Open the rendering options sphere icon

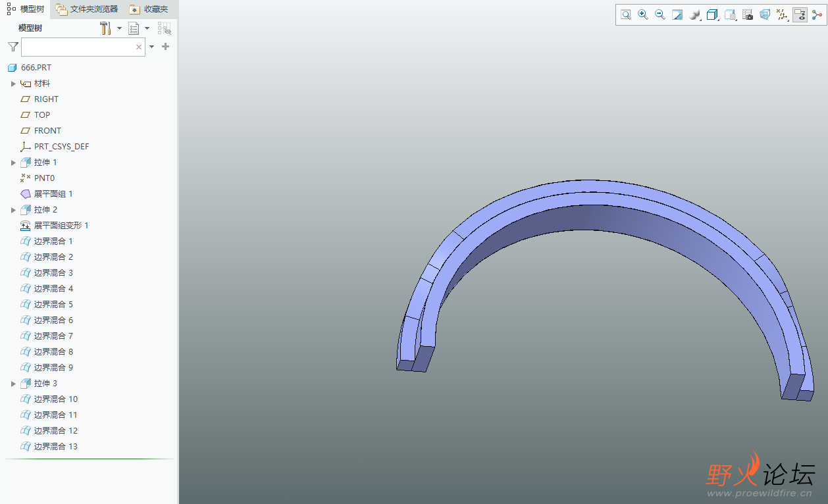pyautogui.click(x=694, y=14)
